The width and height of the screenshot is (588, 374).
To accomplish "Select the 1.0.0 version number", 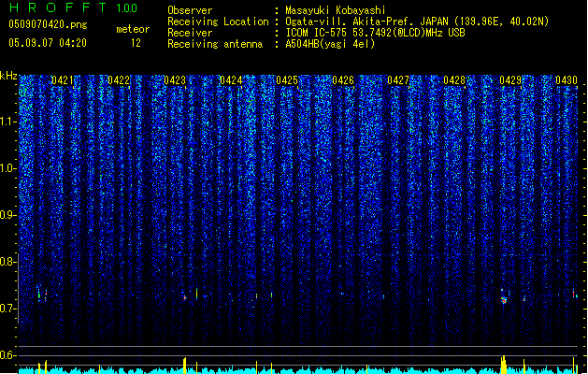I will 127,7.
